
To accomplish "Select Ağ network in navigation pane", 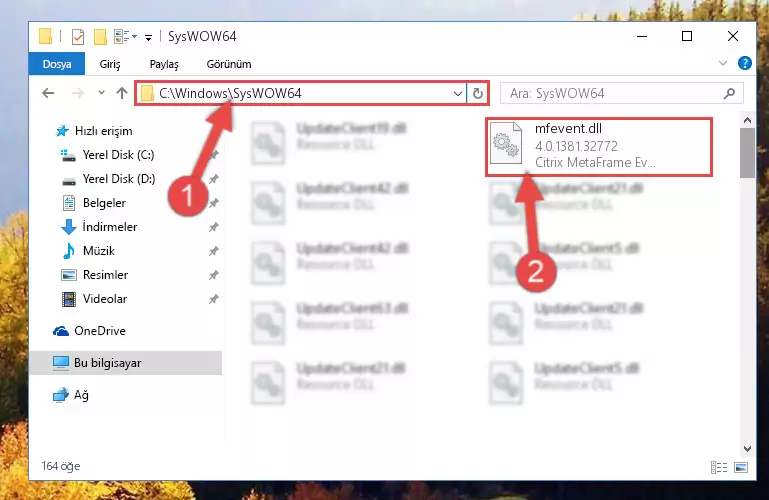I will point(81,395).
